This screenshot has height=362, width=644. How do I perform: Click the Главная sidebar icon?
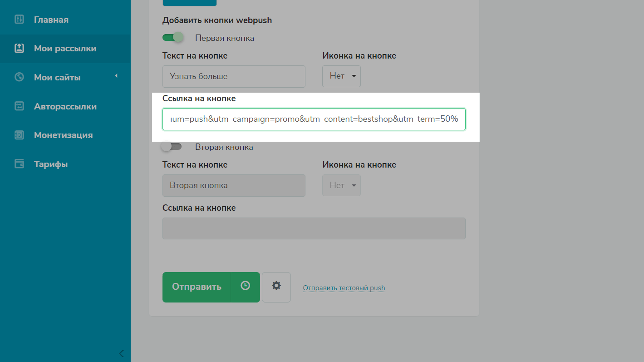pos(19,20)
